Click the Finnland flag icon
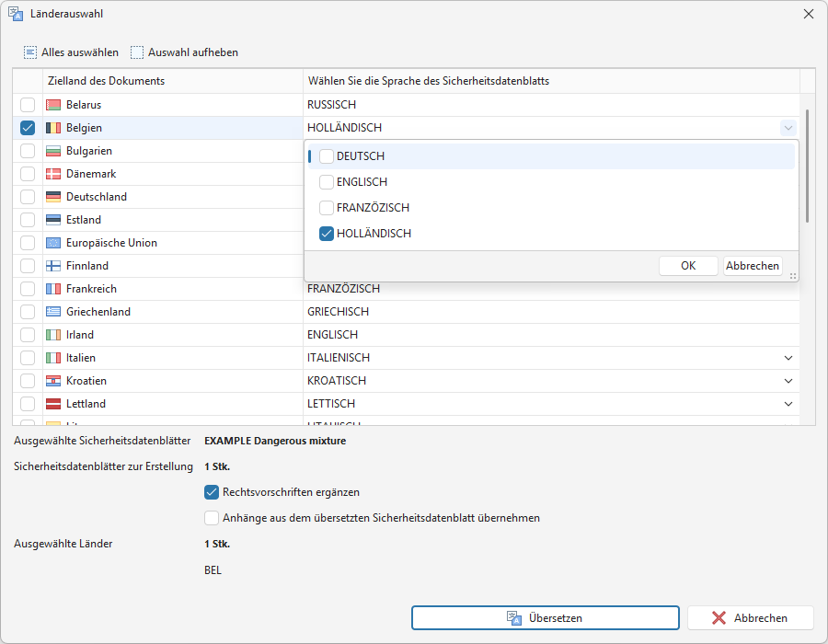This screenshot has width=828, height=644. click(53, 266)
